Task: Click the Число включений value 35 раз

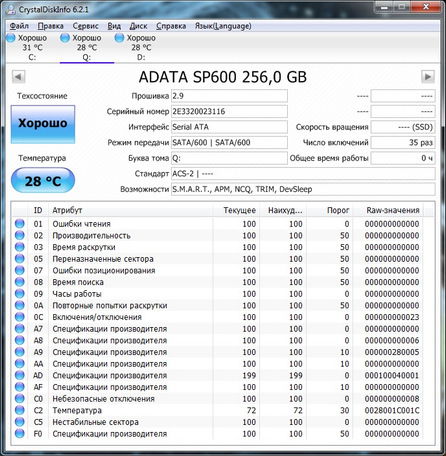Action: 403,143
